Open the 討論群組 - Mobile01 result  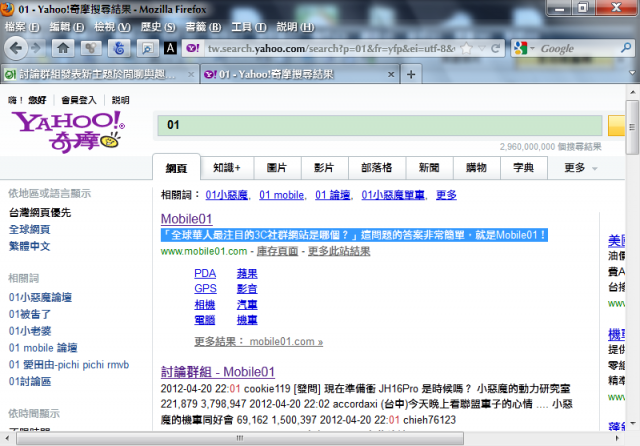pyautogui.click(x=218, y=372)
